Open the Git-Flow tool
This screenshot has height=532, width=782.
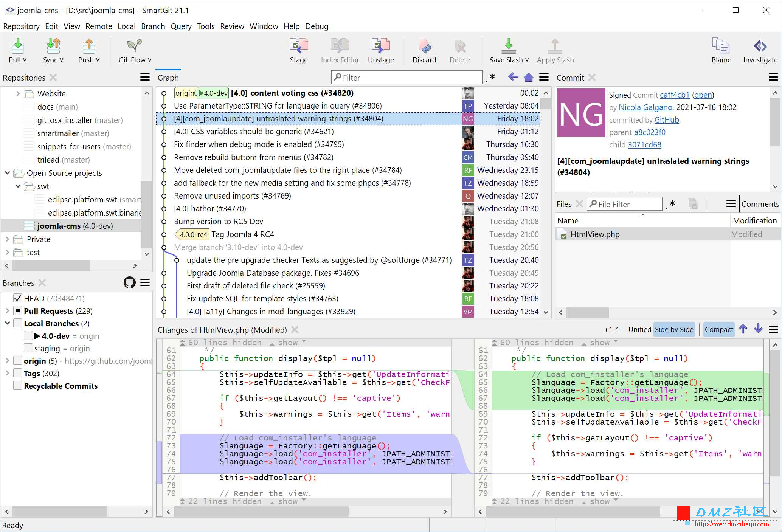[x=135, y=50]
